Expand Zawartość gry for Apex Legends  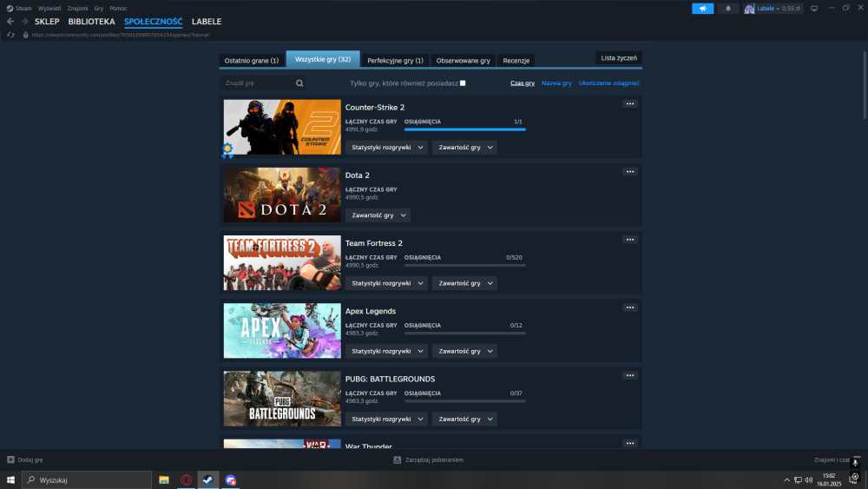(x=464, y=351)
